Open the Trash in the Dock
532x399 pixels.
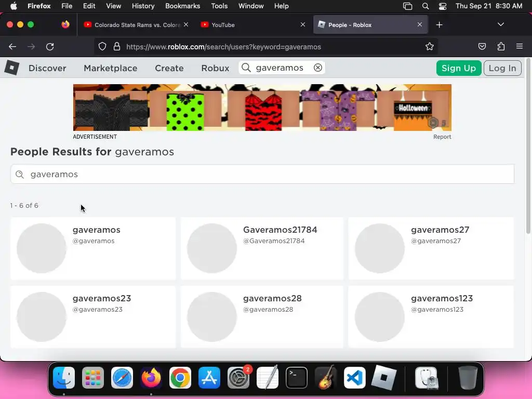[x=468, y=378]
